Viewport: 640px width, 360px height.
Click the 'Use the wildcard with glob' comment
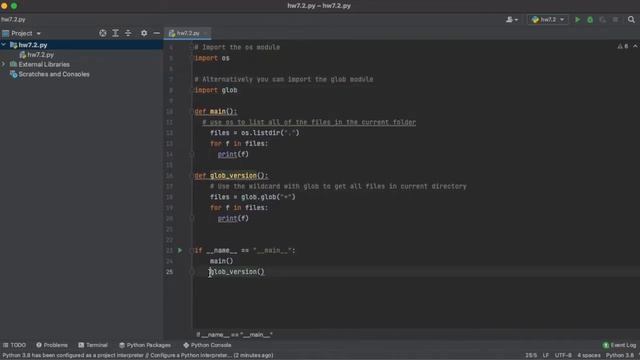(338, 187)
